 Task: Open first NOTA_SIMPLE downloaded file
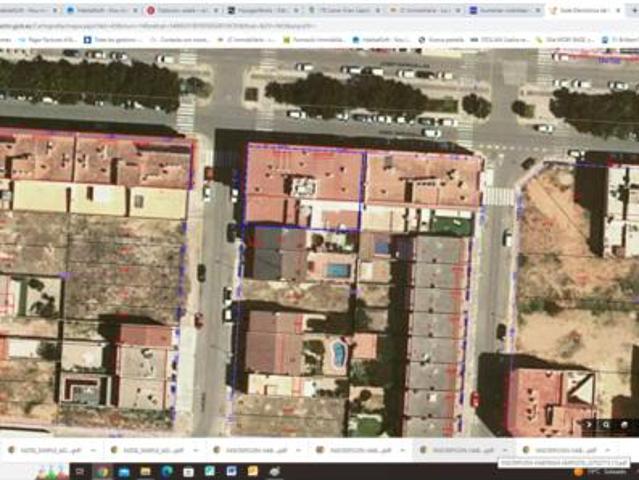pyautogui.click(x=45, y=450)
